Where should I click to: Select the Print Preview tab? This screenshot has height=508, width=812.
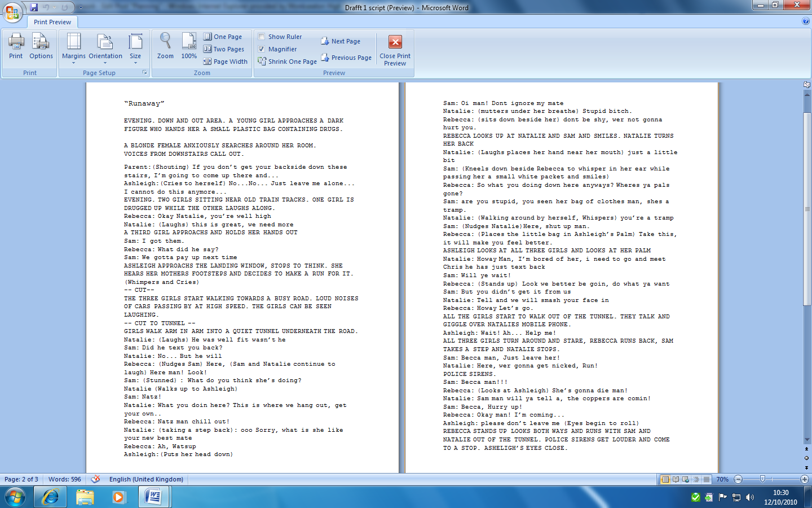[x=52, y=22]
